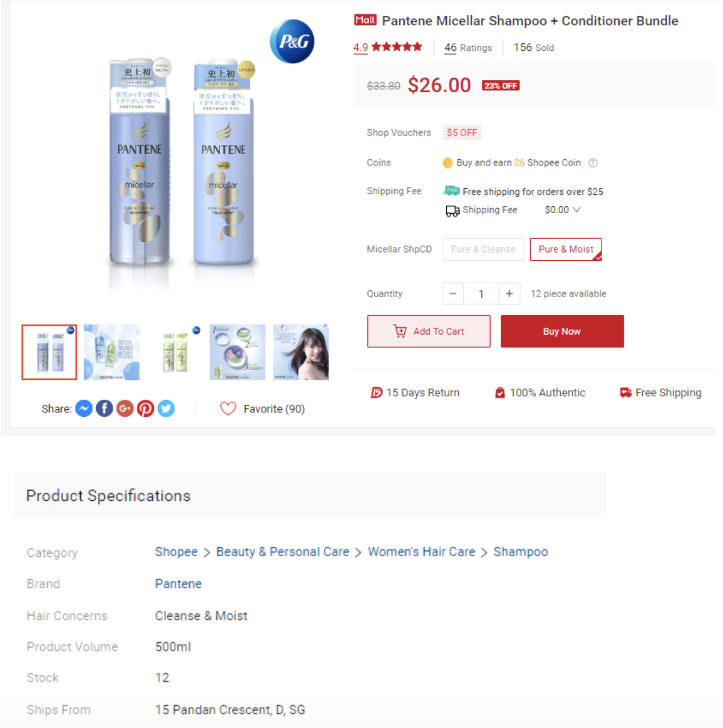Click the green free shipping truck icon
Viewport: 723px width, 728px height.
click(451, 190)
